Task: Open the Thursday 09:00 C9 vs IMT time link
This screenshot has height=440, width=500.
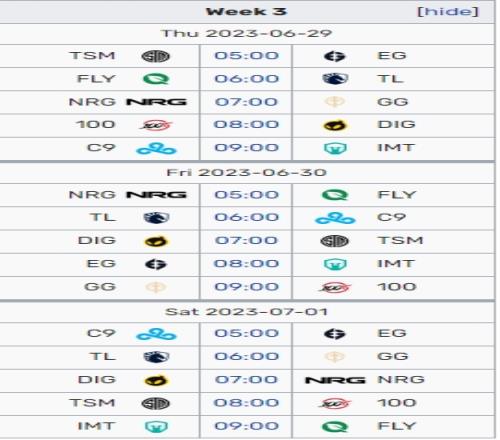Action: 246,148
